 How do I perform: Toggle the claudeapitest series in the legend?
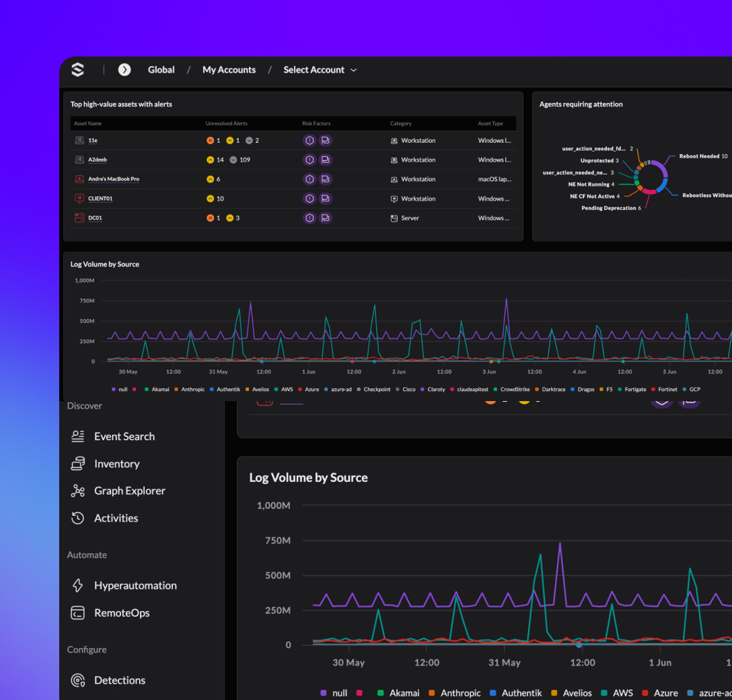[x=470, y=389]
